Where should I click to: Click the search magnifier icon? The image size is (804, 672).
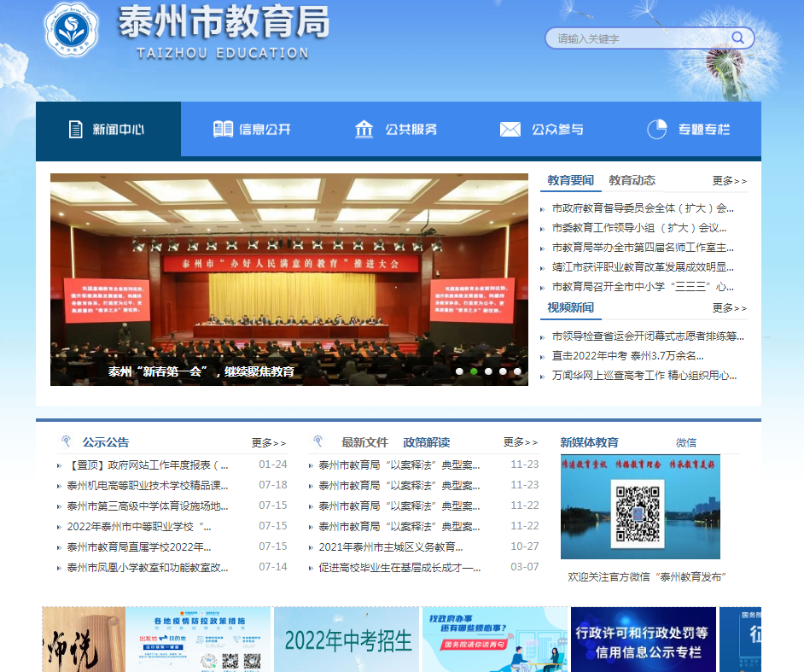pyautogui.click(x=737, y=38)
